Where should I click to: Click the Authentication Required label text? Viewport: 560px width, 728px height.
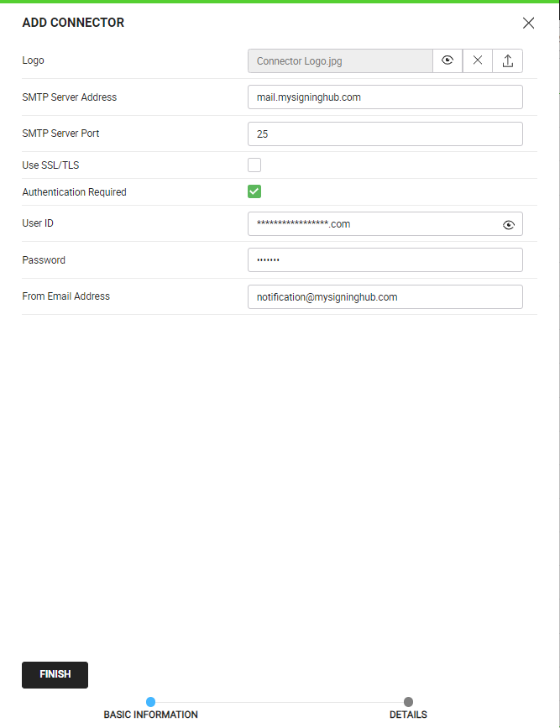coord(74,192)
